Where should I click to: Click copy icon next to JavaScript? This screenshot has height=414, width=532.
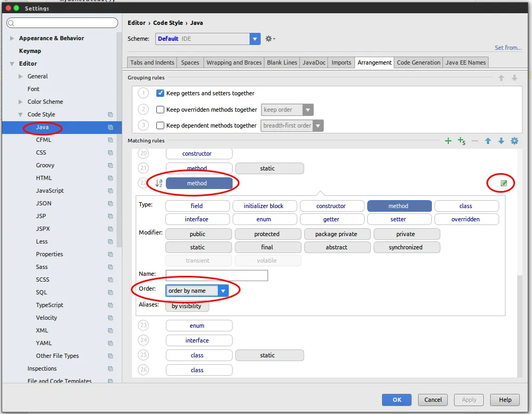click(110, 191)
